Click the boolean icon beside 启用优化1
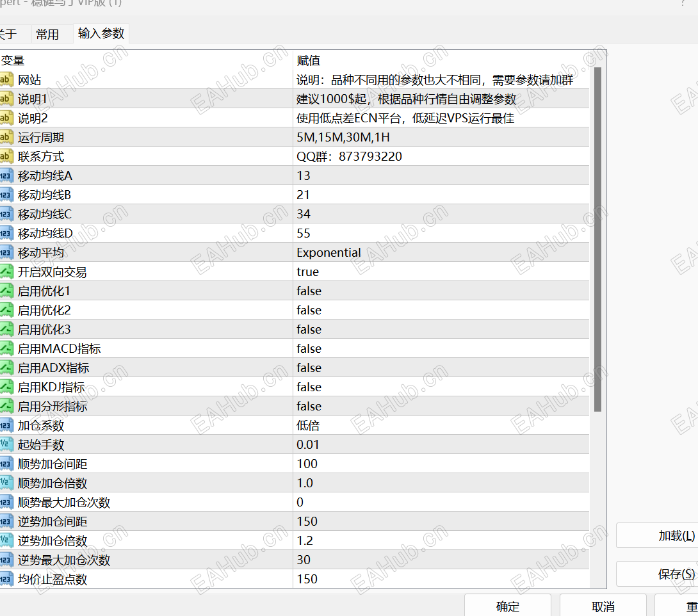The width and height of the screenshot is (698, 616). tap(6, 291)
